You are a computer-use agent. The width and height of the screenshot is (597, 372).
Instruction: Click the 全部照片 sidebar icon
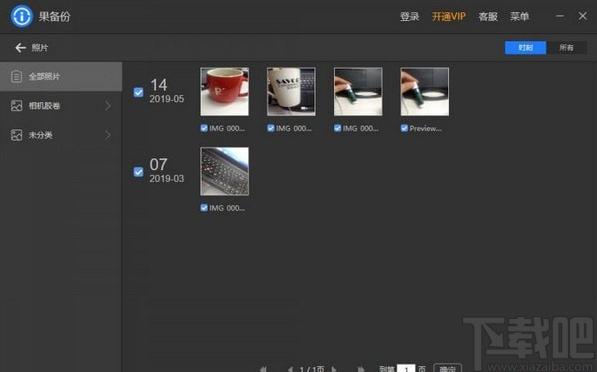click(16, 77)
